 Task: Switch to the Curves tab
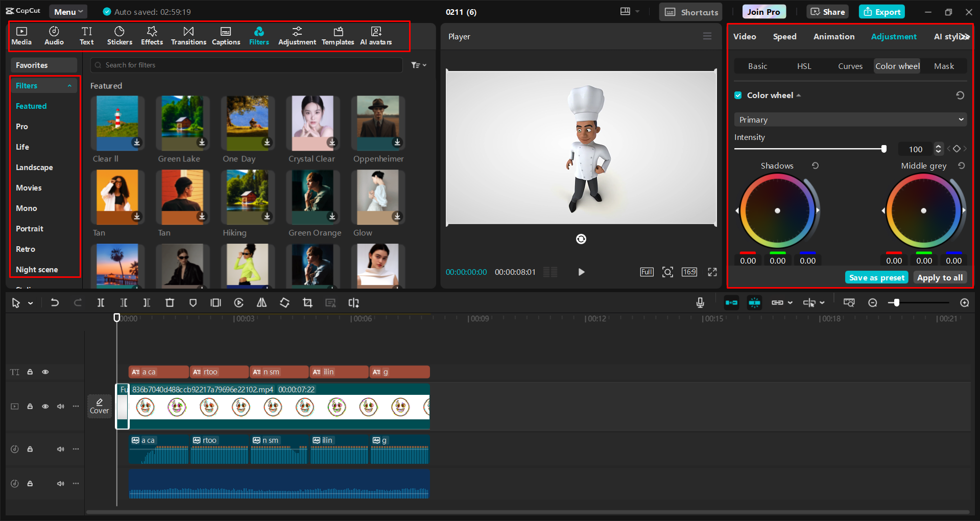click(x=850, y=66)
